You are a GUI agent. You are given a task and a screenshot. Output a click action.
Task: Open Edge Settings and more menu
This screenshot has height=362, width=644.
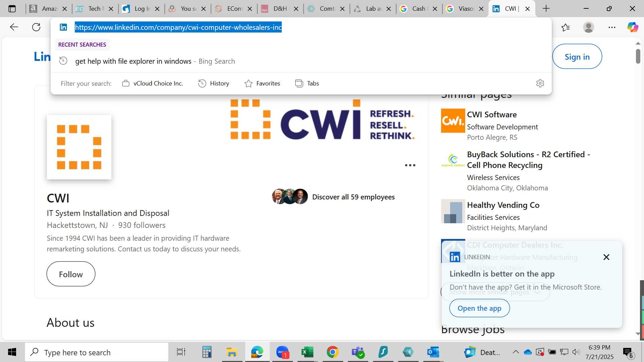(612, 27)
